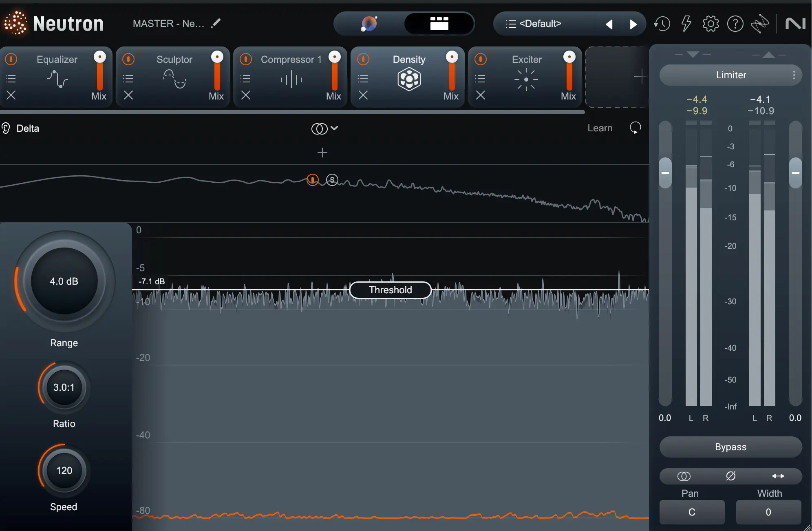Image resolution: width=812 pixels, height=531 pixels.
Task: Click the Bypass button
Action: click(x=730, y=447)
